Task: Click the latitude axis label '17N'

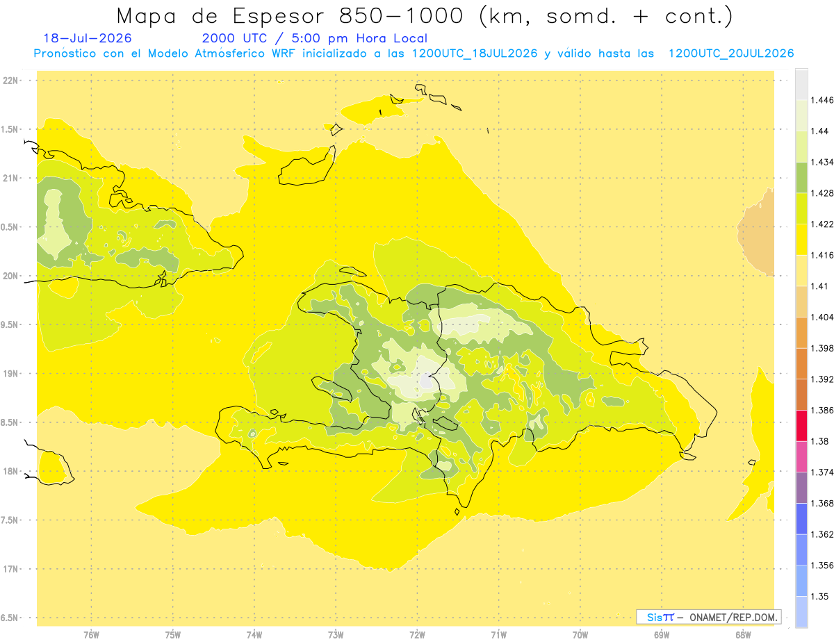Action: pos(10,570)
